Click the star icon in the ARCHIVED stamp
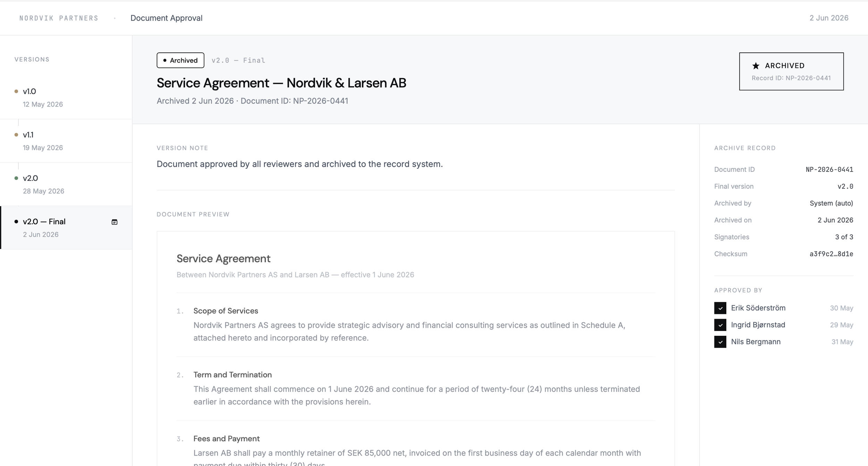Viewport: 868px width, 466px height. click(x=756, y=66)
